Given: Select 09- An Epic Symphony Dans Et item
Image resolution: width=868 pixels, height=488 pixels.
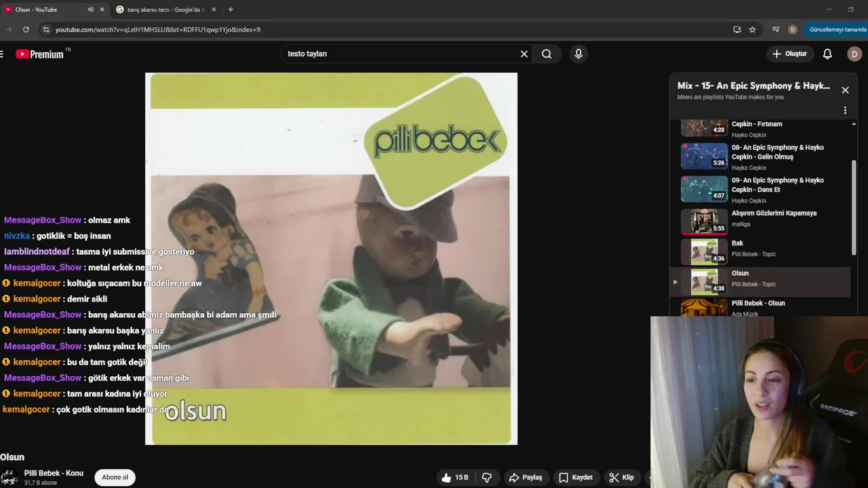Looking at the screenshot, I should tap(760, 190).
